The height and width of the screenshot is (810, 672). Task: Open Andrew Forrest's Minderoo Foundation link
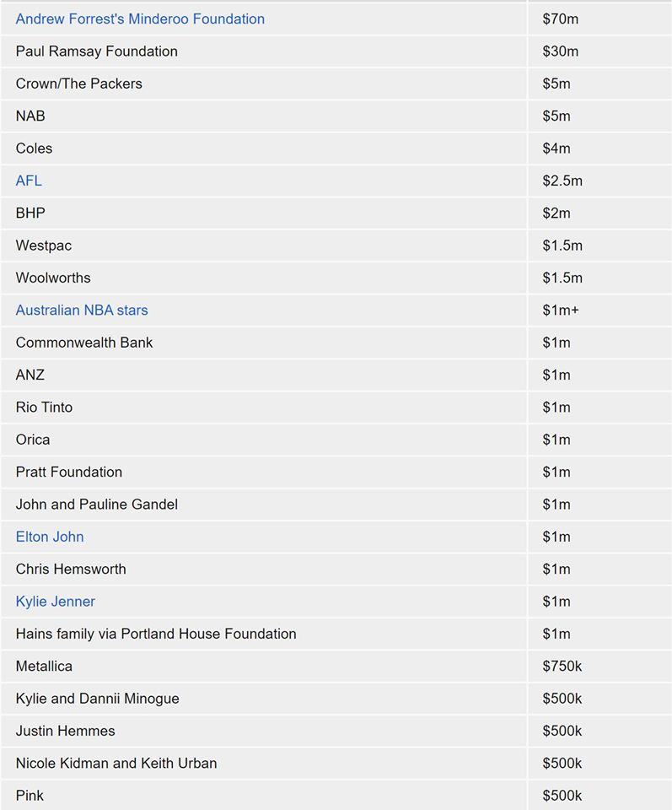(x=140, y=19)
